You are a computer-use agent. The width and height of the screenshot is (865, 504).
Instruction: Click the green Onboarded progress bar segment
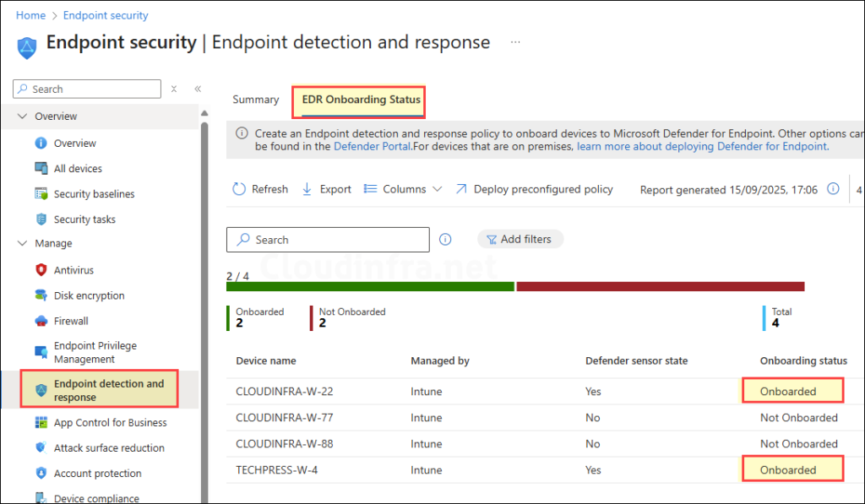370,287
